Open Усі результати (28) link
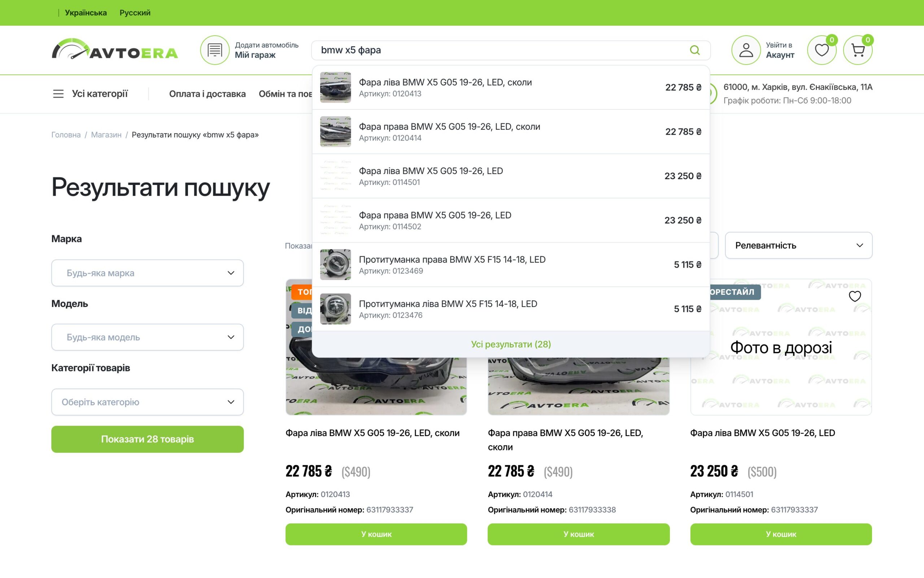The width and height of the screenshot is (924, 578). pyautogui.click(x=511, y=344)
